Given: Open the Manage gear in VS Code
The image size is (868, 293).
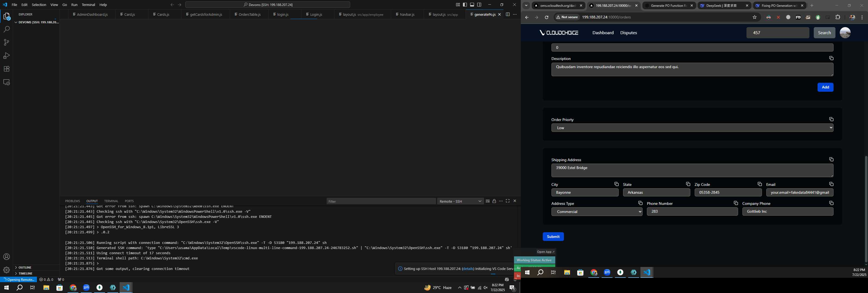Looking at the screenshot, I should (7, 270).
